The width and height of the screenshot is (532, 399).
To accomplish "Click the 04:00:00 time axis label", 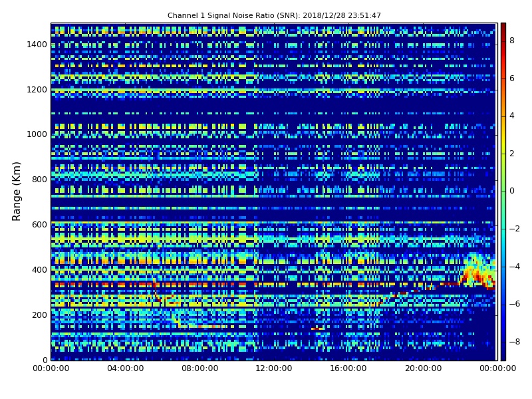I will click(125, 368).
